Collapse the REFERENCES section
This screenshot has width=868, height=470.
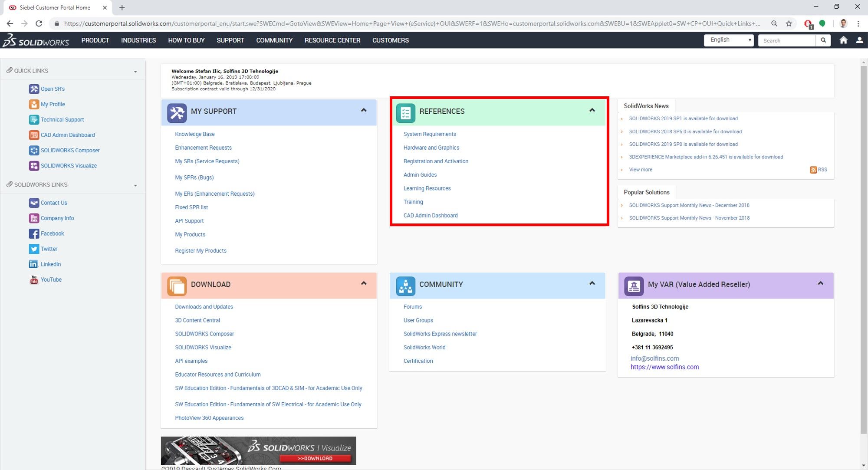(592, 111)
